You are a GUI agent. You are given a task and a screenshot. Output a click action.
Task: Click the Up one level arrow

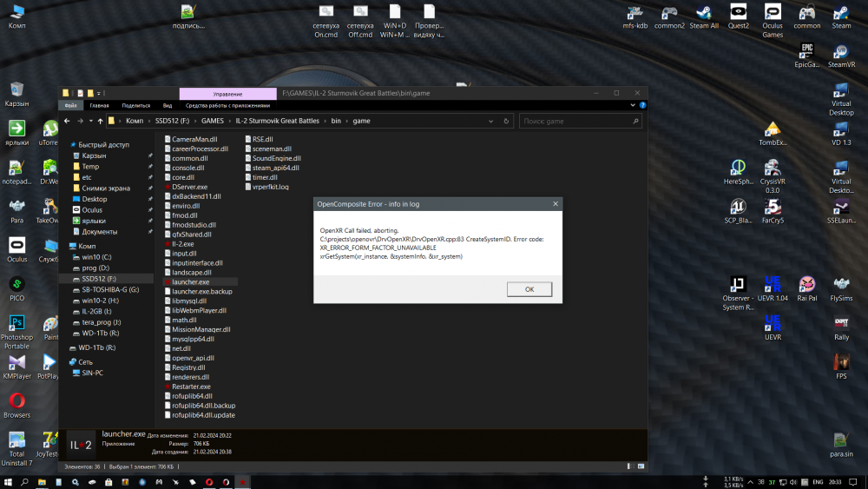pos(100,121)
